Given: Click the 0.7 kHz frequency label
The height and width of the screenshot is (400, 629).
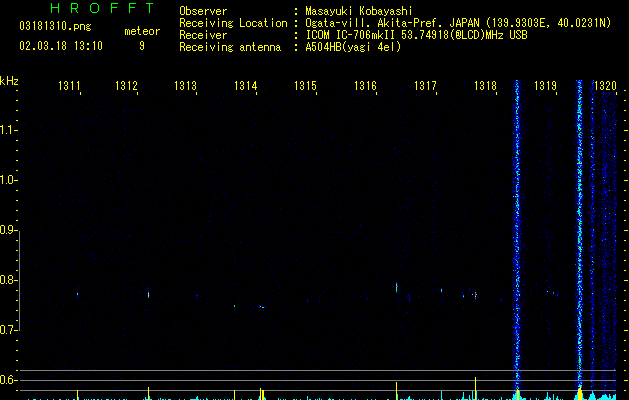Looking at the screenshot, I should pos(8,330).
